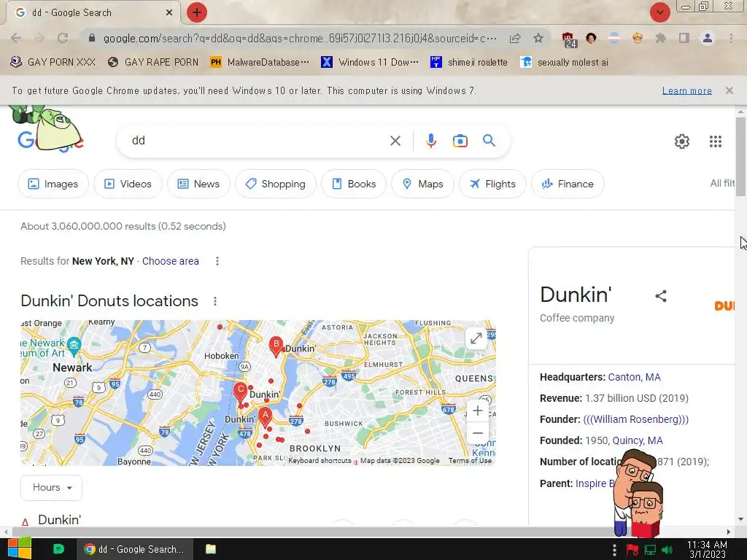Viewport: 747px width, 560px height.
Task: Open the Windows 11 Dow… bookmark
Action: pyautogui.click(x=370, y=63)
